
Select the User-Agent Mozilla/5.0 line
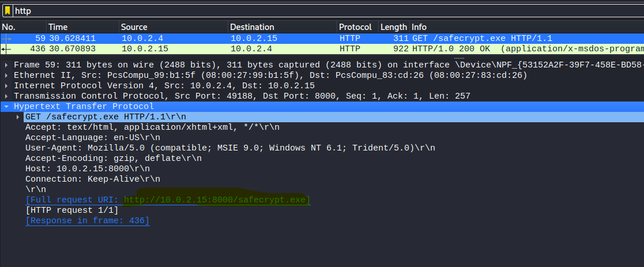click(230, 148)
